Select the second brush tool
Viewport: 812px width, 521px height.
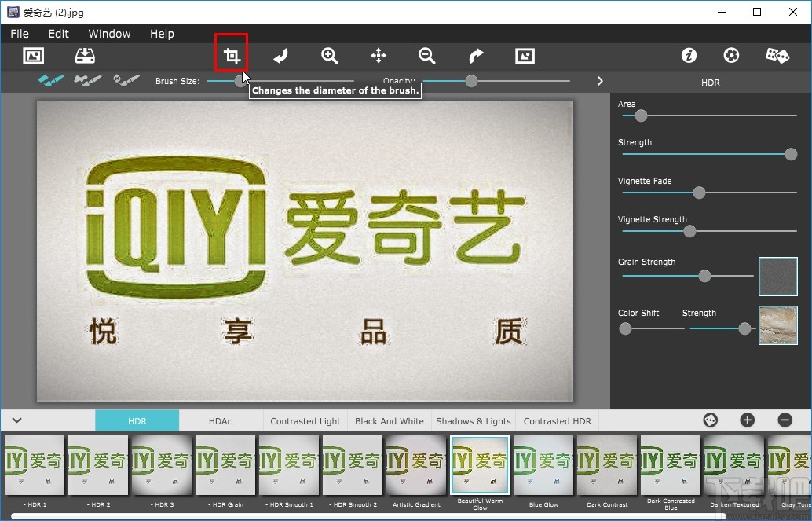click(87, 80)
